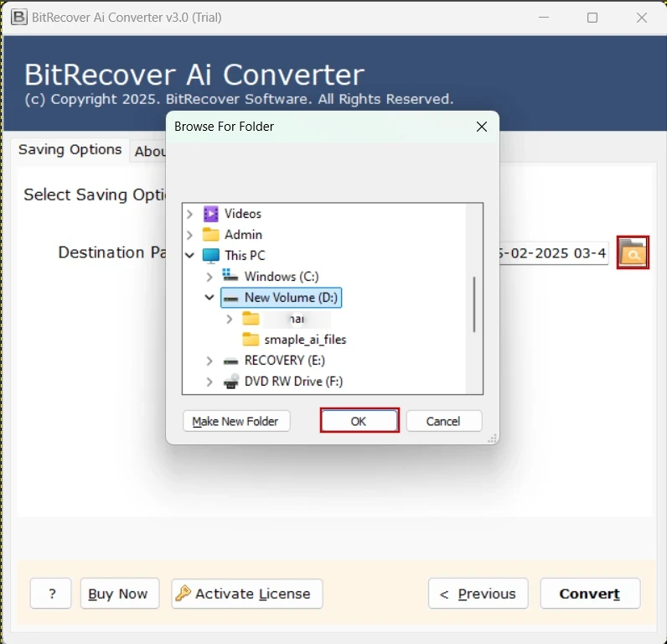Screen dimensions: 667x644
Task: Expand the Admin tree node
Action: pyautogui.click(x=189, y=235)
